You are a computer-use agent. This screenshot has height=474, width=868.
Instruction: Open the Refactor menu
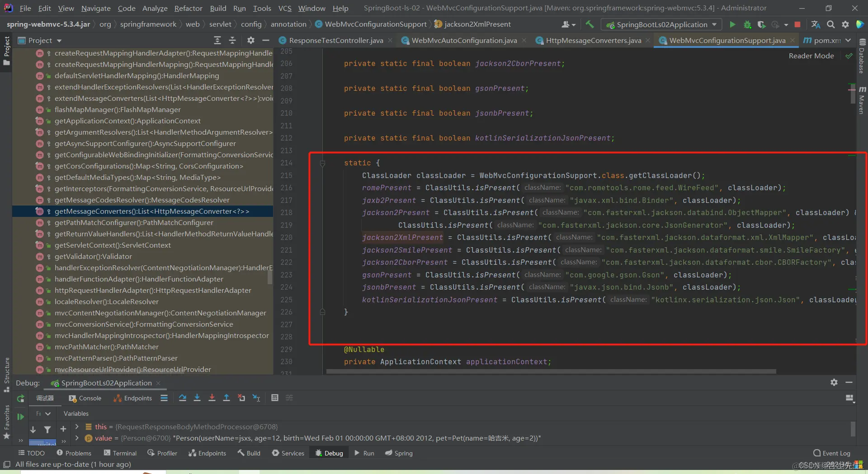(x=188, y=8)
